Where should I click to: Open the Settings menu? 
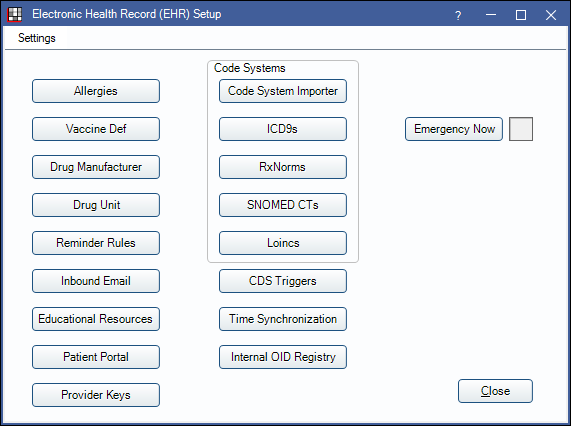pos(37,38)
